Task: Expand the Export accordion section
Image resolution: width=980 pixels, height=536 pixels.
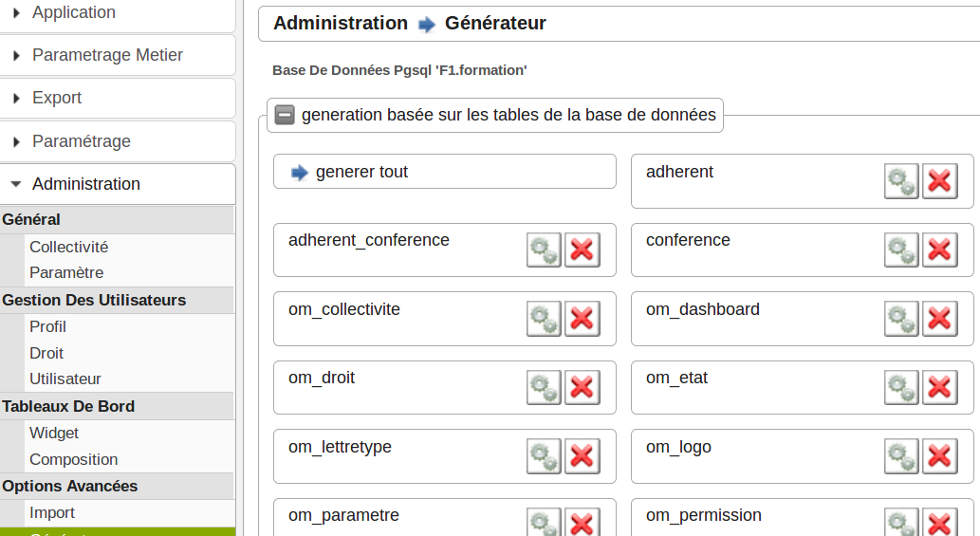Action: (56, 98)
